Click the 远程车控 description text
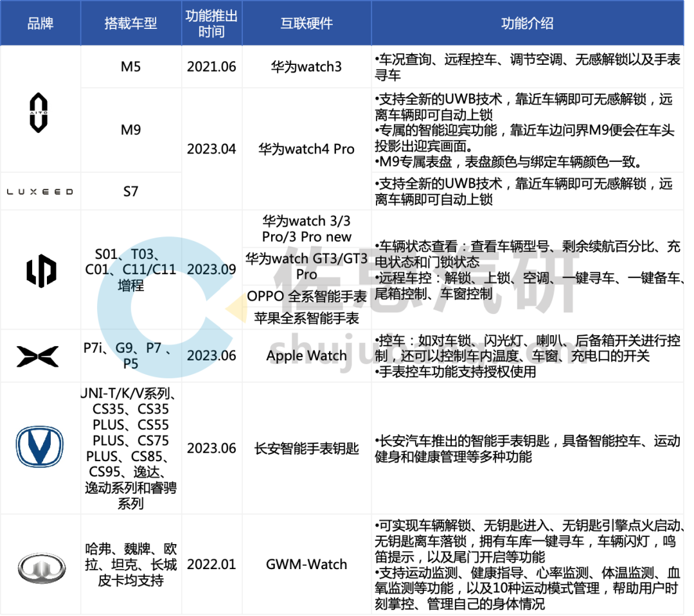This screenshot has height=616, width=694. [529, 286]
